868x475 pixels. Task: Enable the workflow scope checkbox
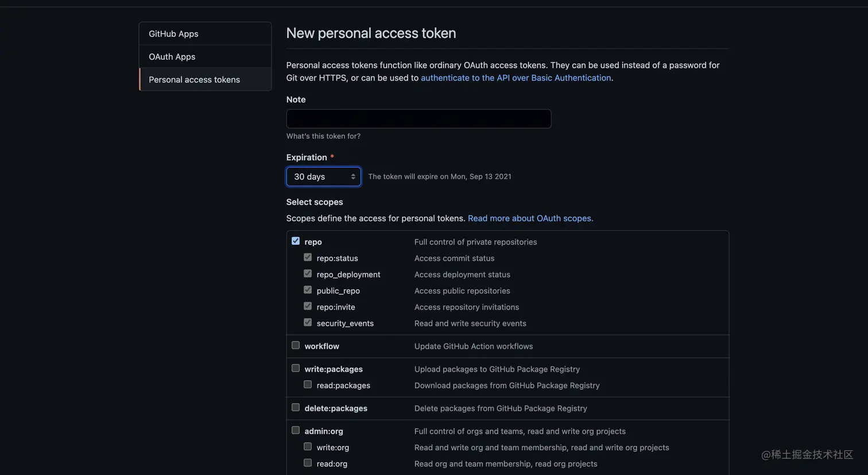click(x=296, y=345)
